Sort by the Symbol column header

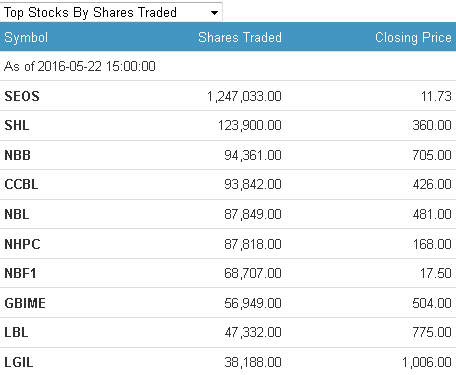(x=26, y=37)
